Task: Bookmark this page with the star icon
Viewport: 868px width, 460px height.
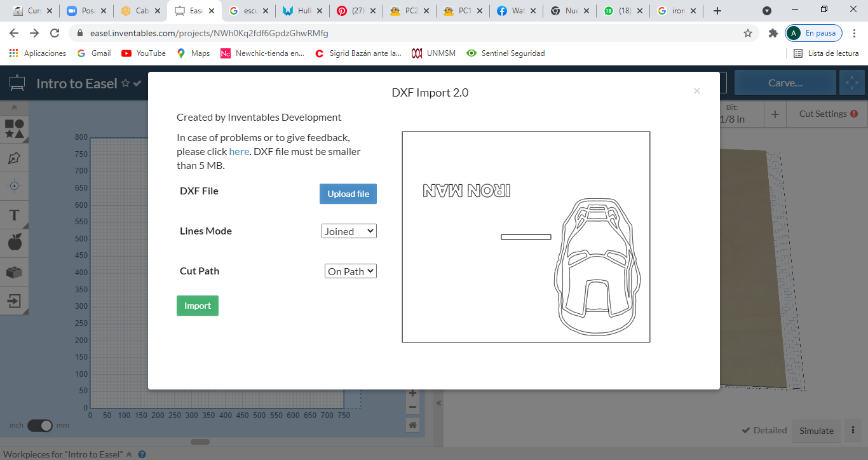Action: point(748,33)
